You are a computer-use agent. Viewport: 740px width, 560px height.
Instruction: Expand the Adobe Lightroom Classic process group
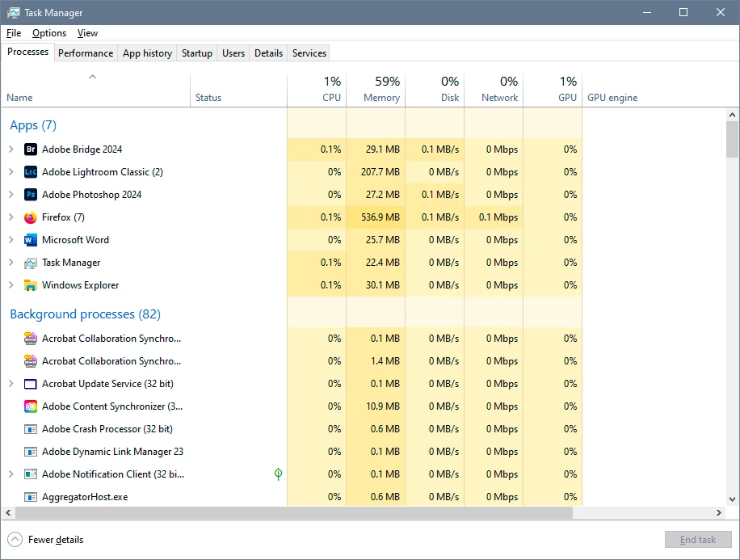pos(11,172)
